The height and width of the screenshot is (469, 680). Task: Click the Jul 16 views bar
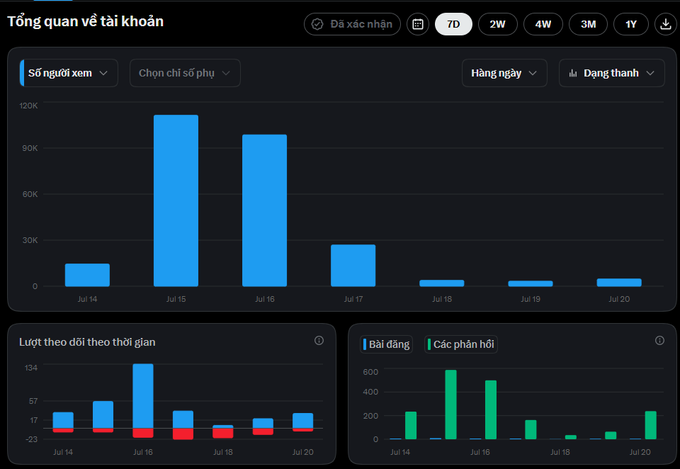(x=265, y=210)
